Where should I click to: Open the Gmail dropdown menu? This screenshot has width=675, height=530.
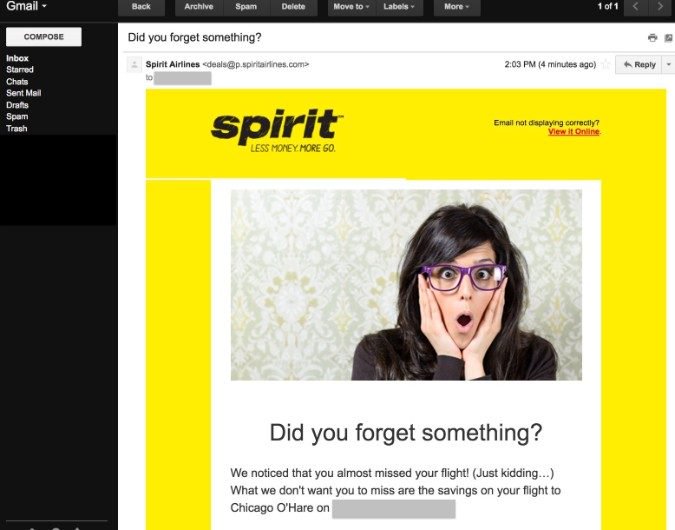click(26, 6)
